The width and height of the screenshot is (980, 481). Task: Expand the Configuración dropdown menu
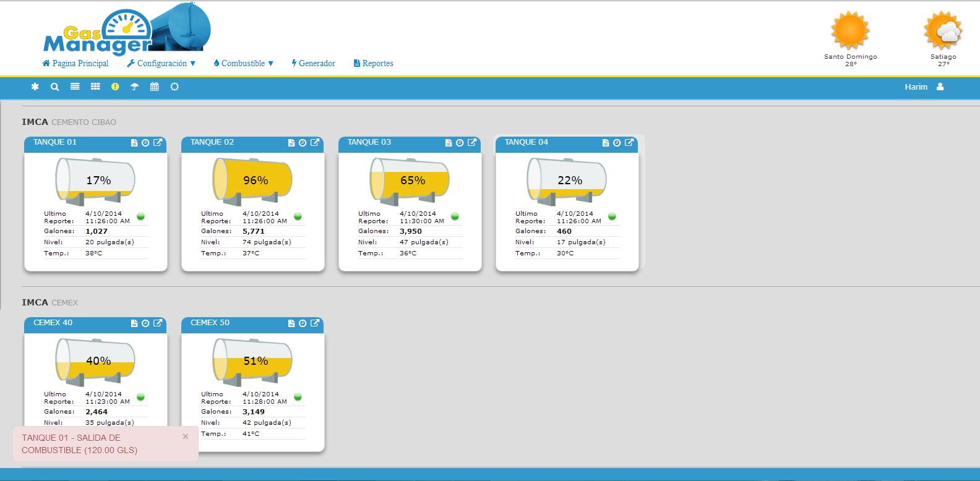point(161,64)
